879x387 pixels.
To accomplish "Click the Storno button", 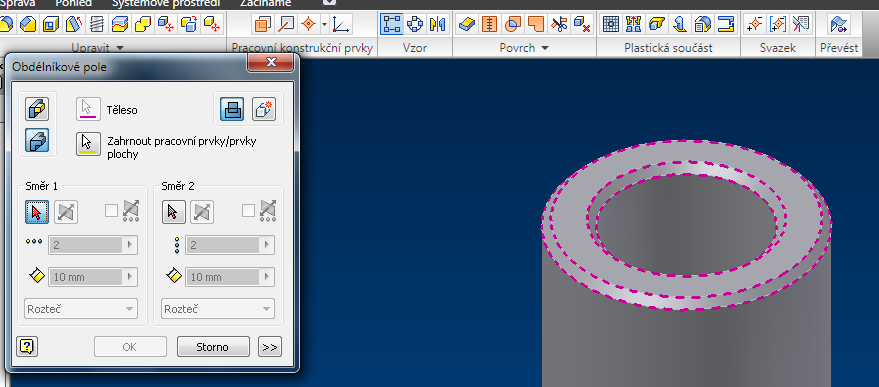I will pyautogui.click(x=213, y=347).
